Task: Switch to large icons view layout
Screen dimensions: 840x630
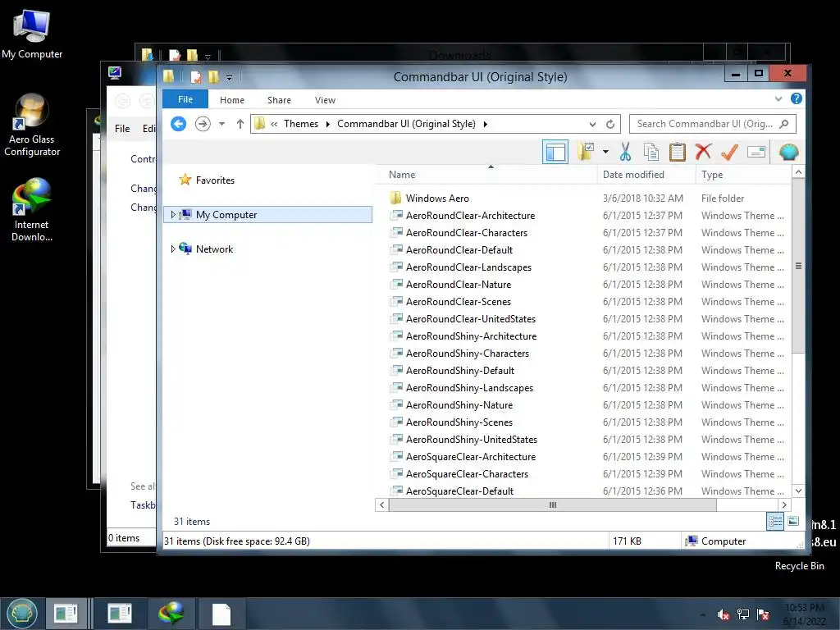Action: click(793, 521)
